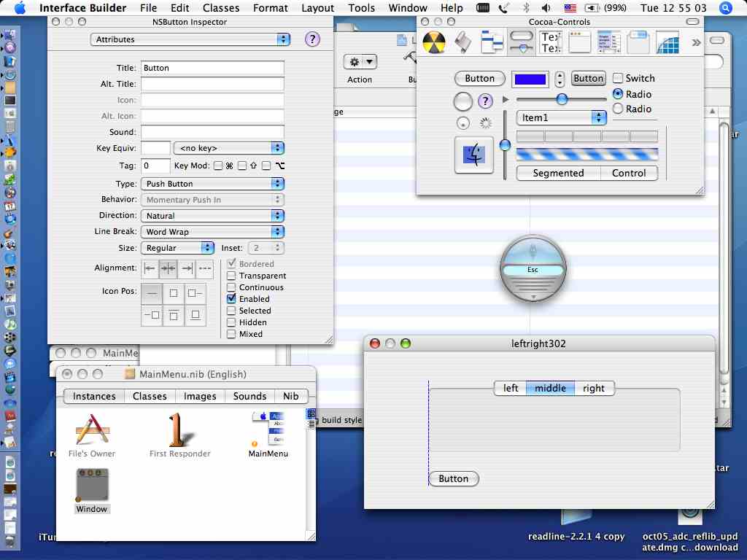Select the right segment in leftright302
747x560 pixels.
(594, 388)
